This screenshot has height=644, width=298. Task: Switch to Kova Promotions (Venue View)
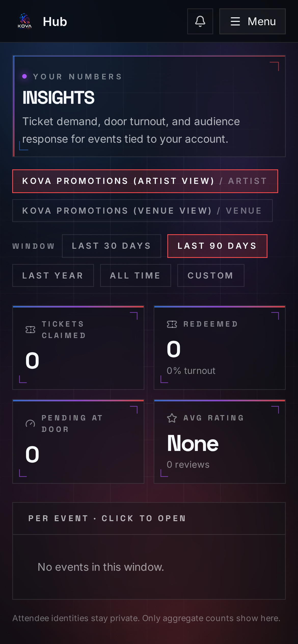point(142,211)
